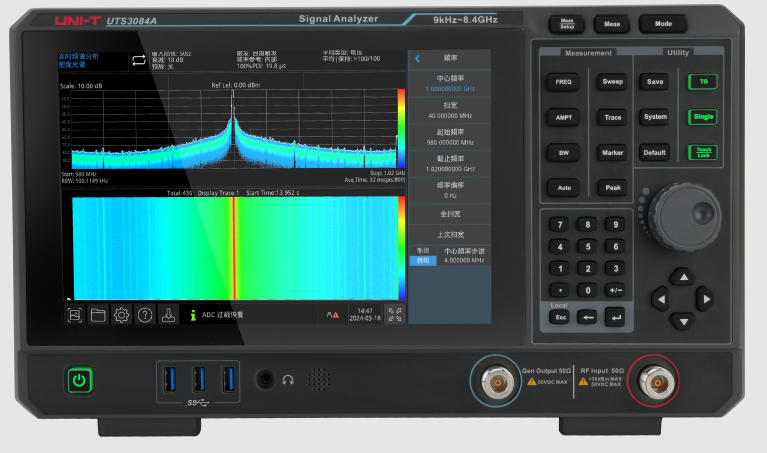Screen dimensions: 767x453
Task: Push the enter return key
Action: coord(616,317)
